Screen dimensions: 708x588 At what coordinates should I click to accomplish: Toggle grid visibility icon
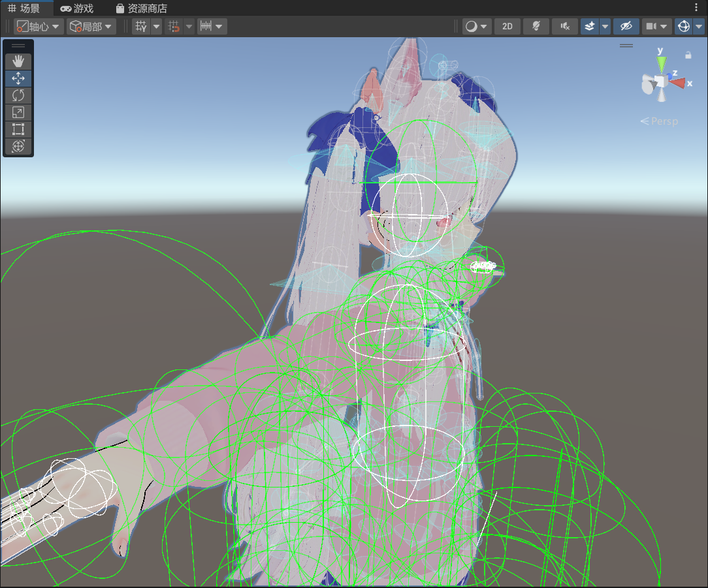[x=141, y=27]
